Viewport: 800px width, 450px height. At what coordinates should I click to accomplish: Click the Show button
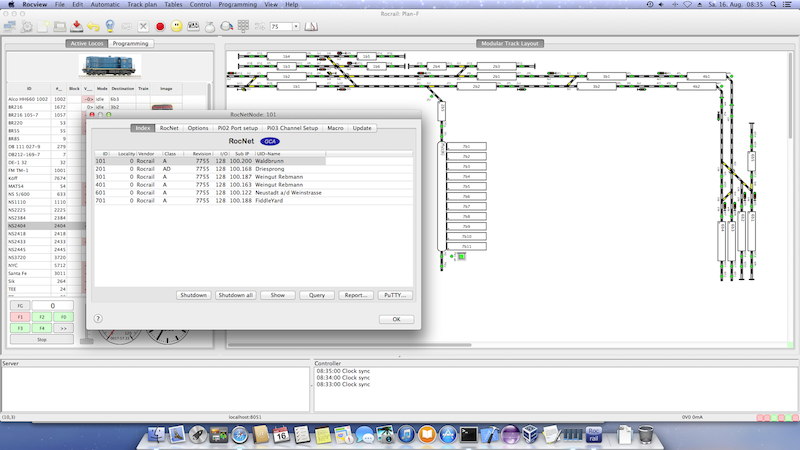coord(278,295)
